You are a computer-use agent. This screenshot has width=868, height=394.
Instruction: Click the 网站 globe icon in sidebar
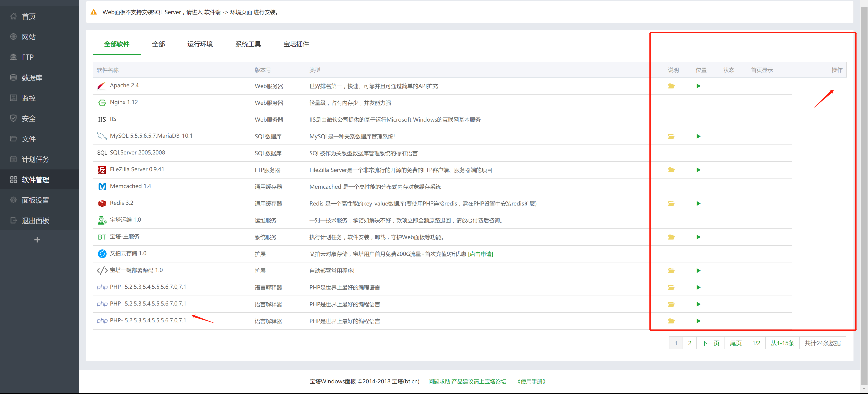pyautogui.click(x=13, y=37)
